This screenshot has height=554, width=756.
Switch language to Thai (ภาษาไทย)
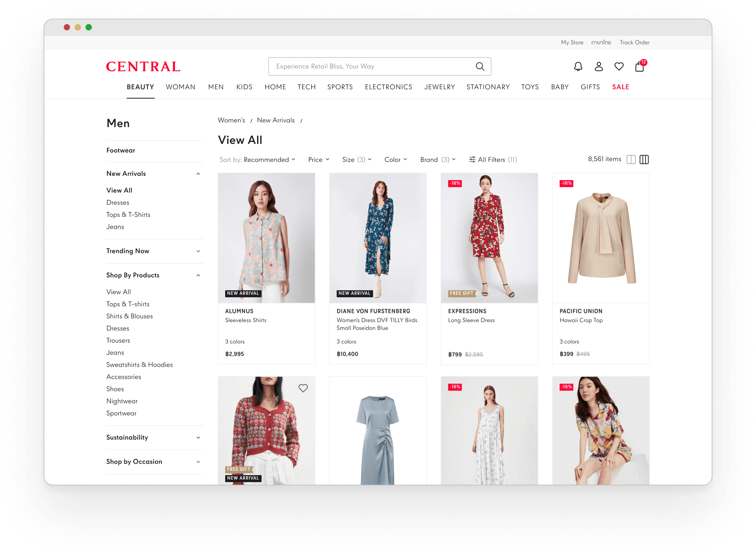click(601, 42)
